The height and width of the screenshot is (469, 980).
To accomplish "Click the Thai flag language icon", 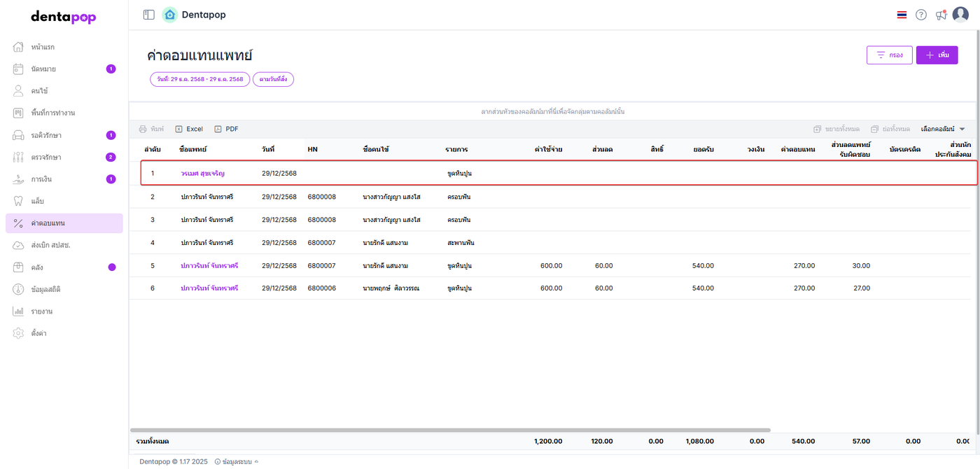I will coord(902,15).
